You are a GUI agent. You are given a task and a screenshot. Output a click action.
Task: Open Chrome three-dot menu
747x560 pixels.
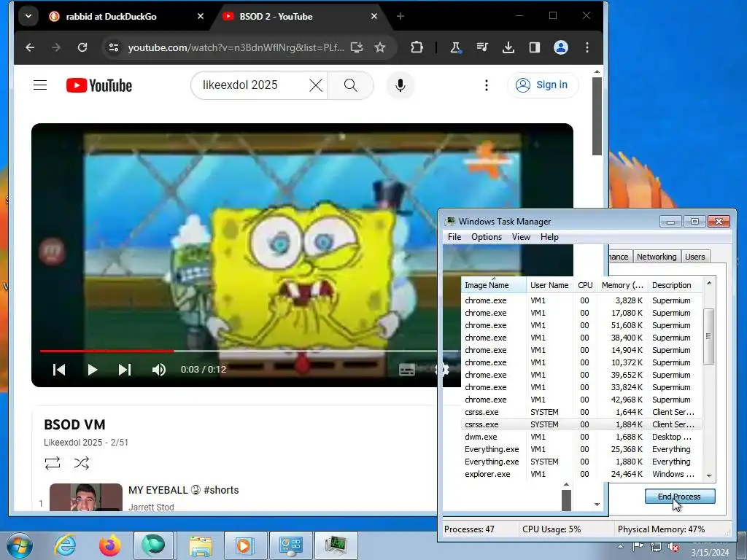pyautogui.click(x=587, y=47)
